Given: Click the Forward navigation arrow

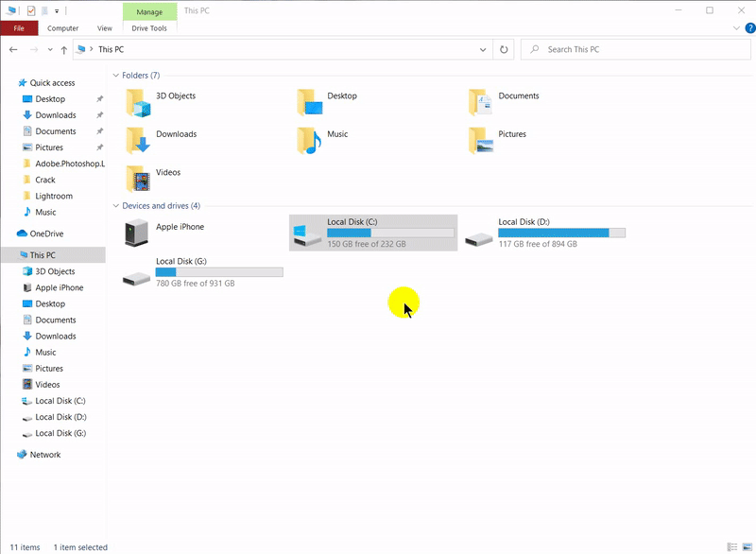Looking at the screenshot, I should pos(34,50).
